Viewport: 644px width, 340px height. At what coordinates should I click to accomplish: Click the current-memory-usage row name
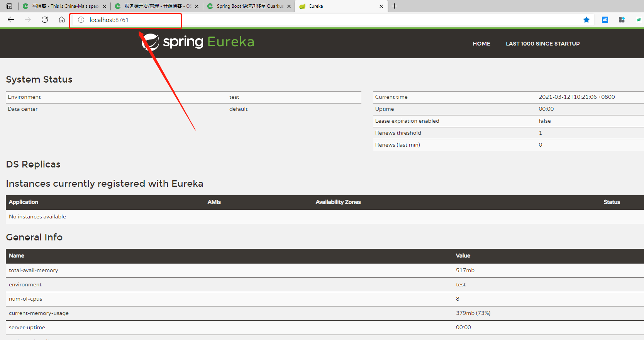tap(39, 313)
